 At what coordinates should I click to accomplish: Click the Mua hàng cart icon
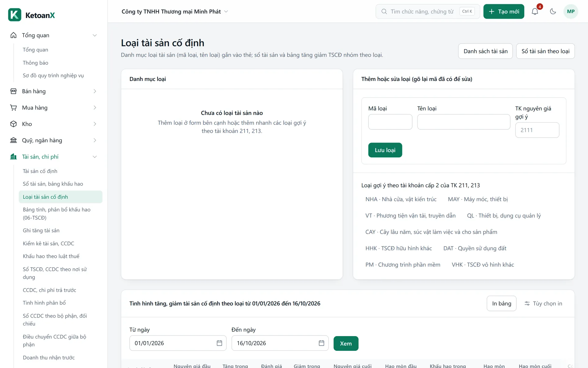click(13, 108)
